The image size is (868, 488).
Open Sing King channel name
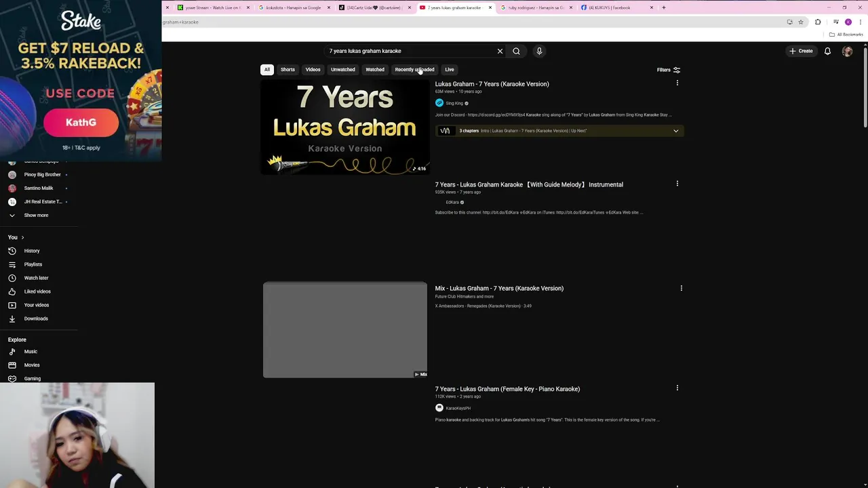(x=454, y=103)
